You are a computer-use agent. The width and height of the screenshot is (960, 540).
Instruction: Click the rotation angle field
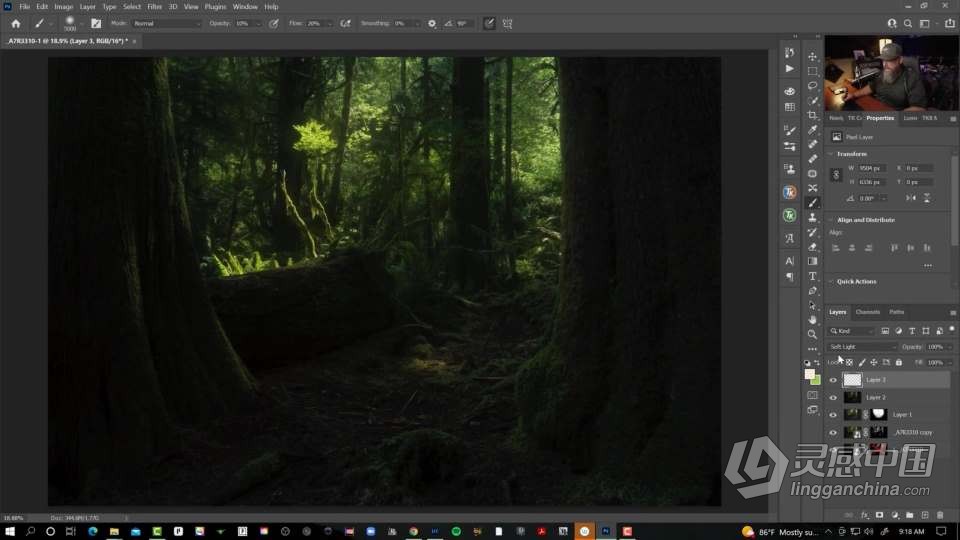869,198
